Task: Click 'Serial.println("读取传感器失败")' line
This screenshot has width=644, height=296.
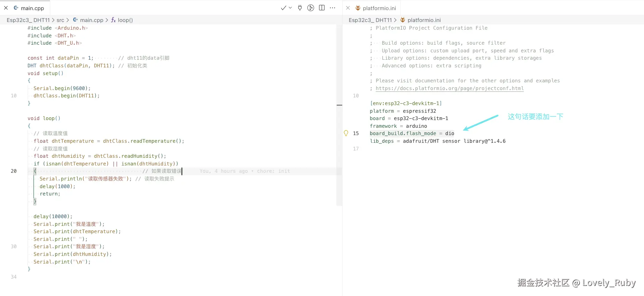Action: coord(86,179)
